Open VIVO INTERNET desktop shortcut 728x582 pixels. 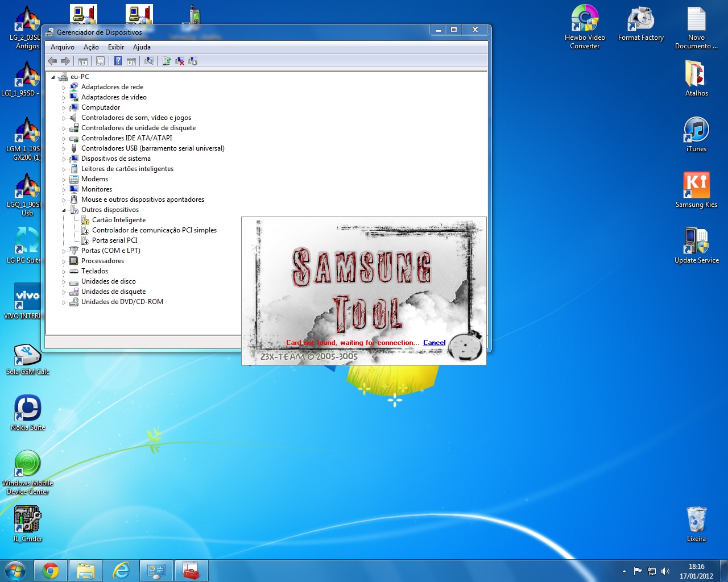[x=23, y=301]
